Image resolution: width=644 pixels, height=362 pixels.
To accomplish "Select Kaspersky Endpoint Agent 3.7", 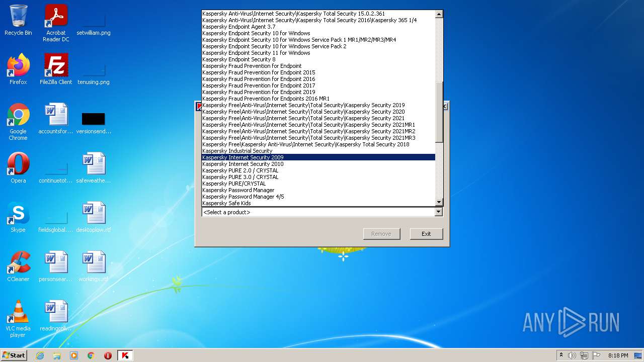I will (318, 27).
